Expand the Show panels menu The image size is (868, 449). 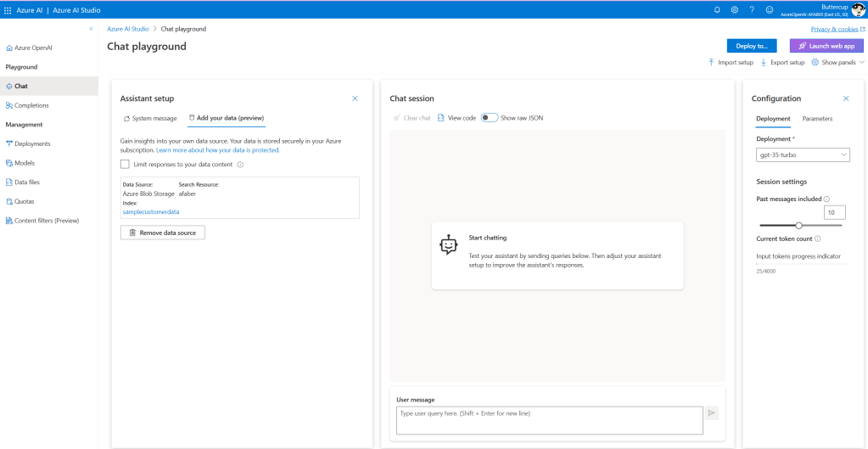point(837,63)
